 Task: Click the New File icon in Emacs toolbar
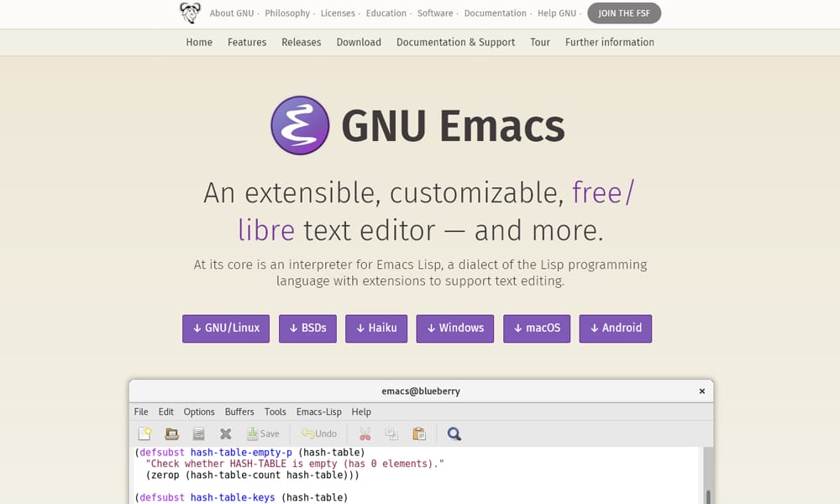144,433
